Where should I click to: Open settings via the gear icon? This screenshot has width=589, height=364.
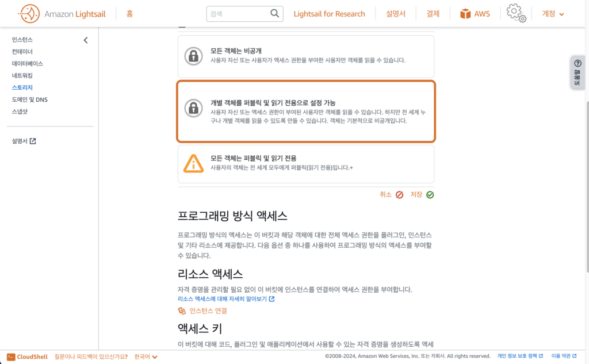[516, 13]
